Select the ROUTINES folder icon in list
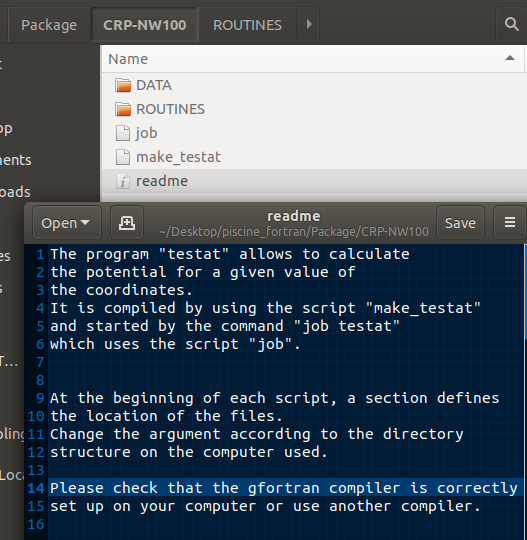This screenshot has width=527, height=540. click(x=123, y=109)
